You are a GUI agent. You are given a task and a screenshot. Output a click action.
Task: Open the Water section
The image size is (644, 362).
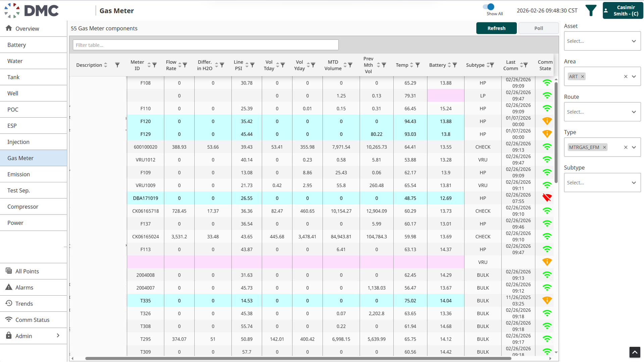[x=34, y=61]
